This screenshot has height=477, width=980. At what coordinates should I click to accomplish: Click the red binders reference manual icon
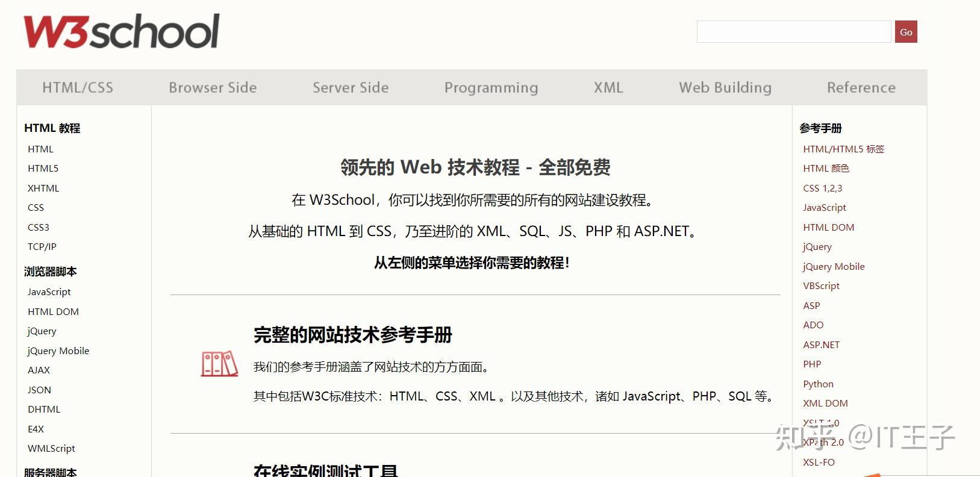click(219, 364)
